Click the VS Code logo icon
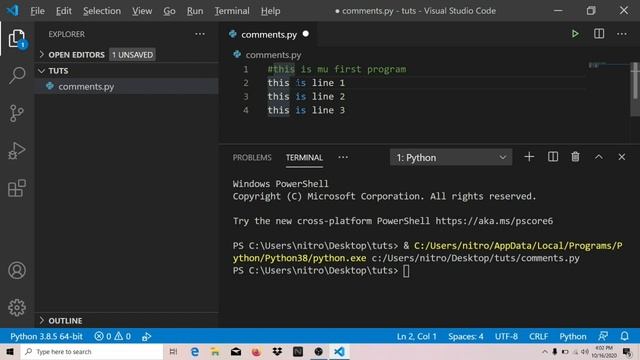640x360 pixels. coord(13,10)
